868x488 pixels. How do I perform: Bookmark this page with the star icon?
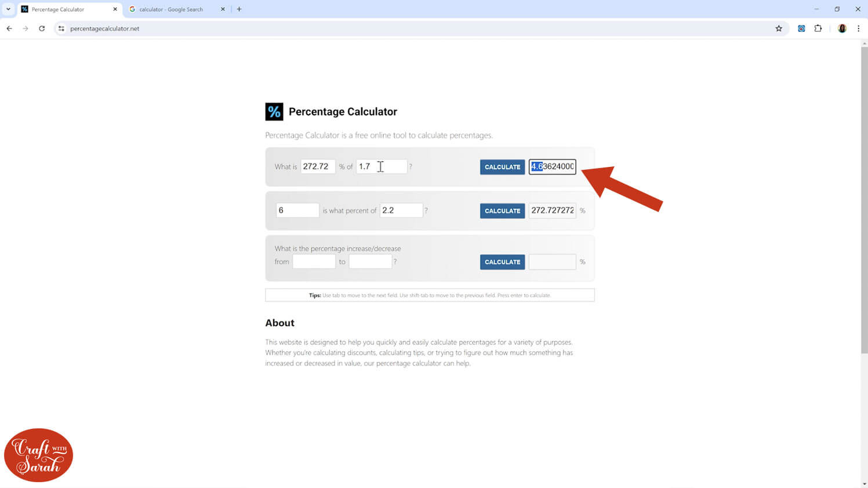[x=779, y=28]
